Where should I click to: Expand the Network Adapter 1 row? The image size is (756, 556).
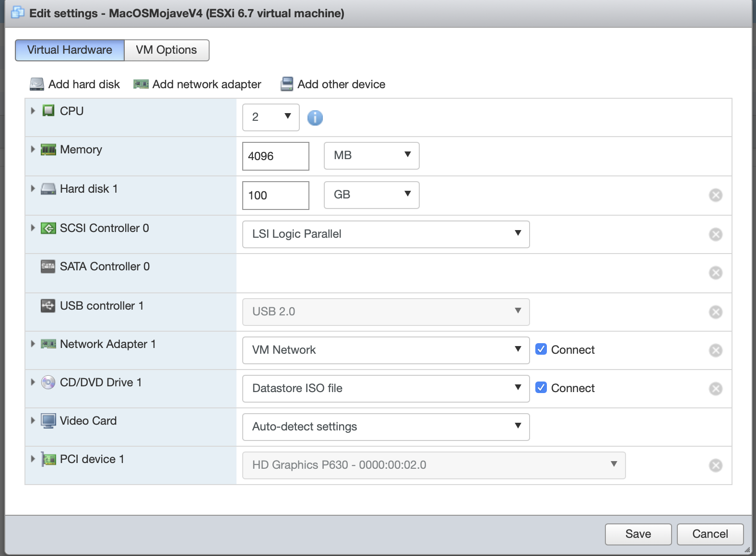33,344
